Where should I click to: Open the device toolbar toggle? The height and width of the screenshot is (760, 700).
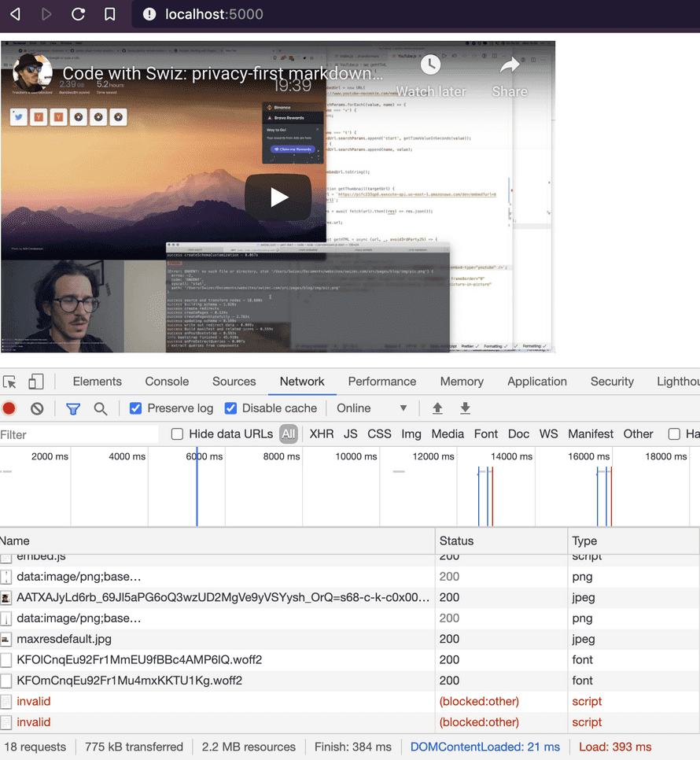click(x=35, y=381)
